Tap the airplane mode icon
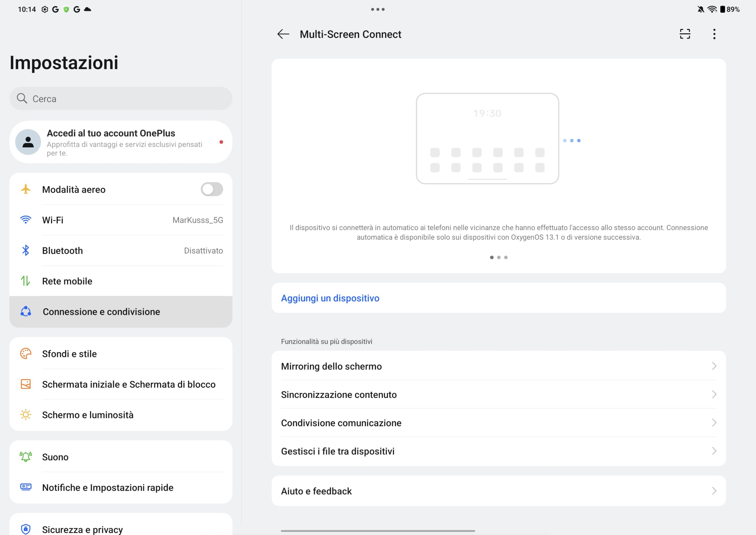Viewport: 756px width, 535px height. coord(26,189)
